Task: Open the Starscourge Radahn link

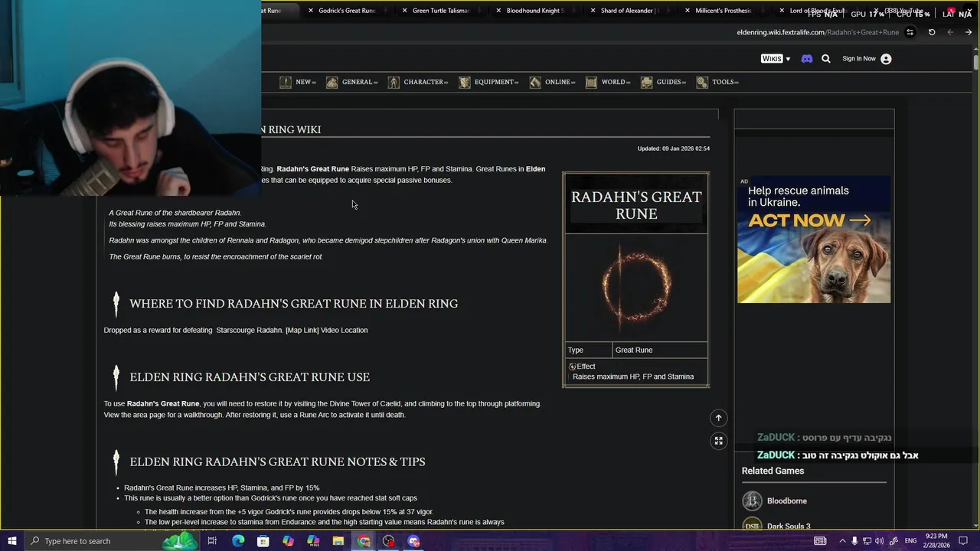Action: point(249,331)
